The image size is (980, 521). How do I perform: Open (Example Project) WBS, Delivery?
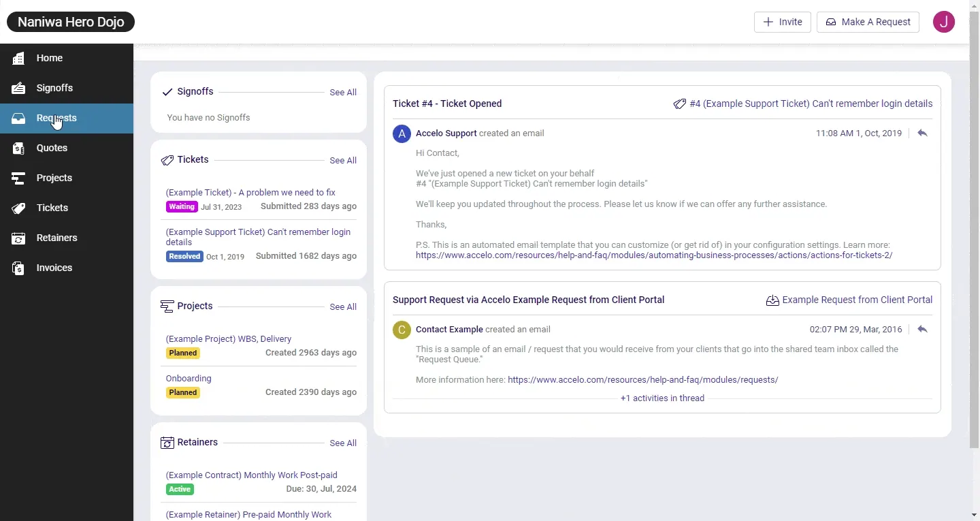tap(229, 339)
